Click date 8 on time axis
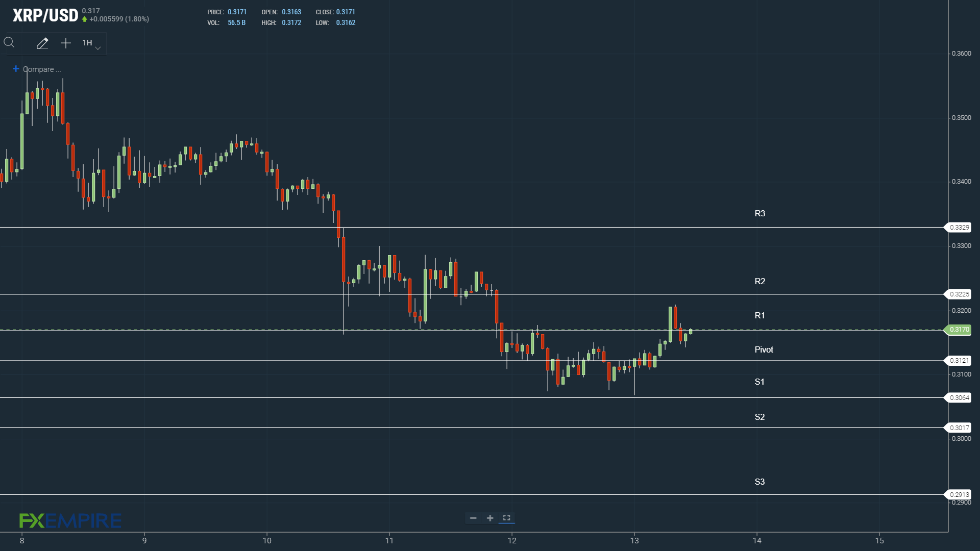Screen dimensions: 980x551 [22, 541]
